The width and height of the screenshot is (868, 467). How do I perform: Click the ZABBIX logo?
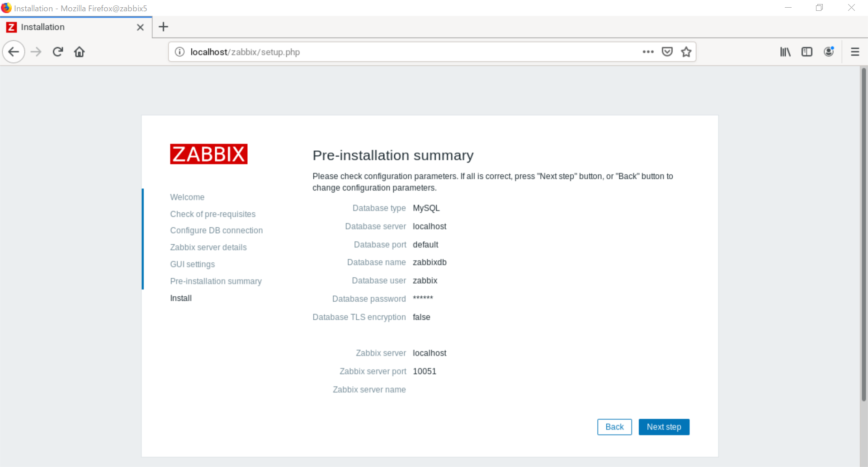point(208,154)
